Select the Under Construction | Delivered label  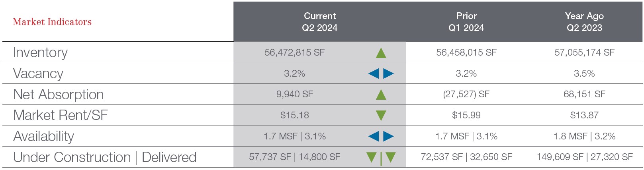point(105,157)
